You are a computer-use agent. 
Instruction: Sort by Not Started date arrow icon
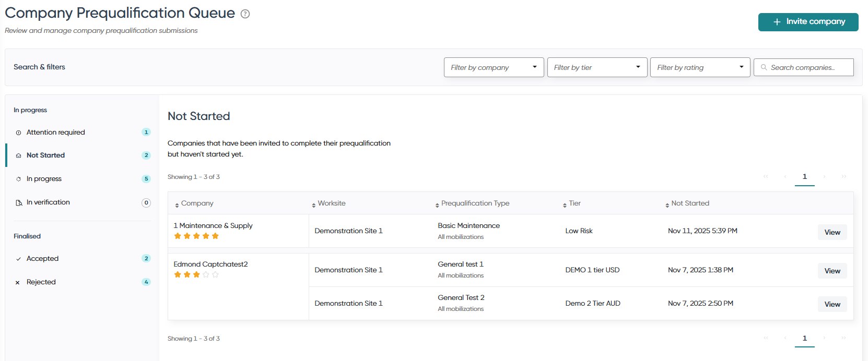667,205
